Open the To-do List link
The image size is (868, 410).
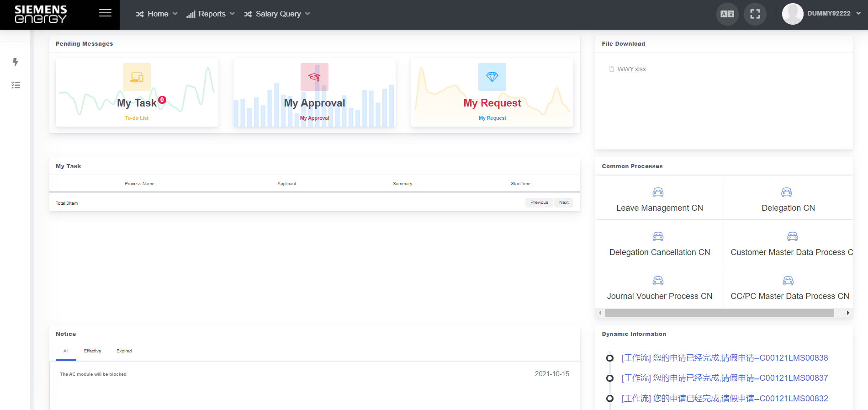137,118
